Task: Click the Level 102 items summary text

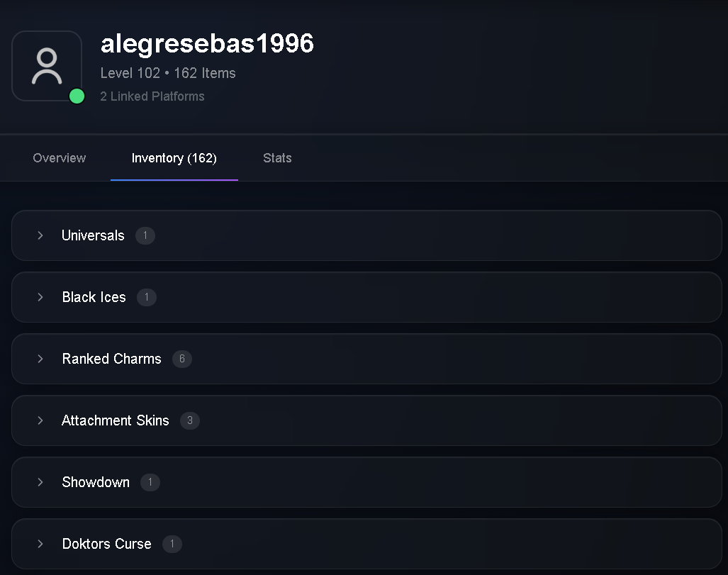Action: click(x=168, y=73)
